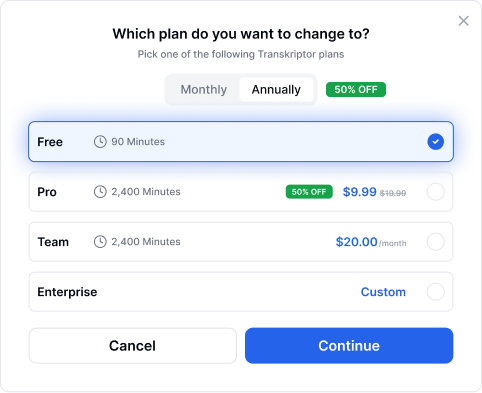Image resolution: width=482 pixels, height=393 pixels.
Task: Click the clock icon in the Team row
Action: coord(100,242)
